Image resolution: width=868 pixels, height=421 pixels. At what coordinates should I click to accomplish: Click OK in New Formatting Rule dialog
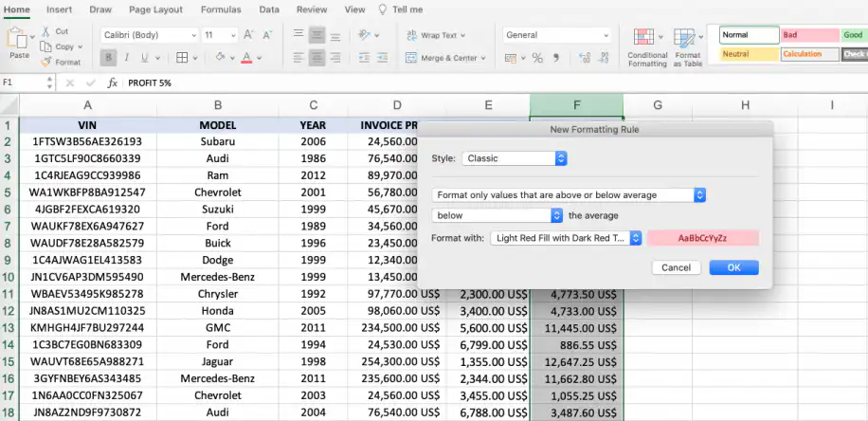tap(734, 267)
